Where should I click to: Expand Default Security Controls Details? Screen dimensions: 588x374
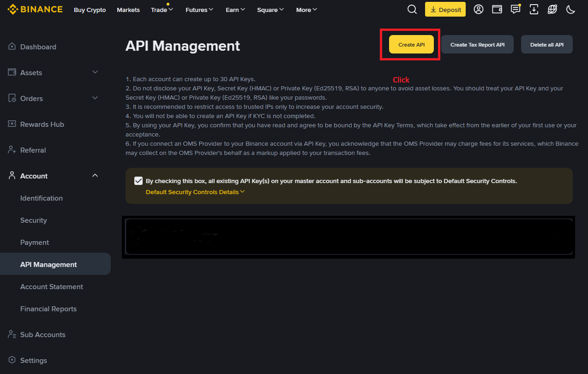(195, 192)
